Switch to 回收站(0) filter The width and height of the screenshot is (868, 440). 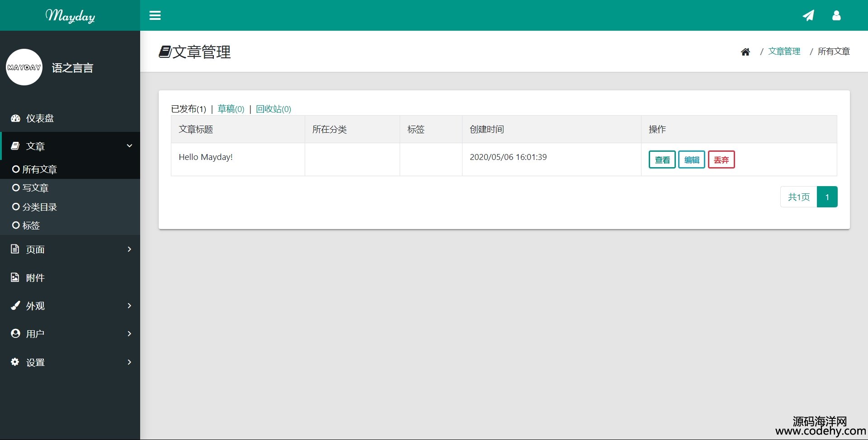click(274, 109)
